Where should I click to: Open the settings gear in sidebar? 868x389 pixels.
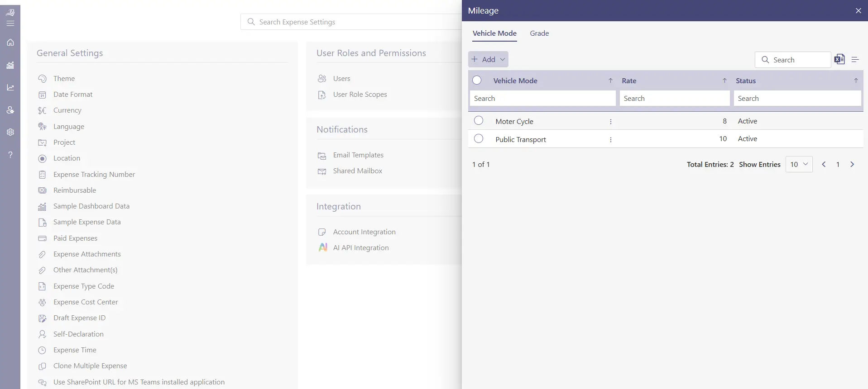click(10, 132)
